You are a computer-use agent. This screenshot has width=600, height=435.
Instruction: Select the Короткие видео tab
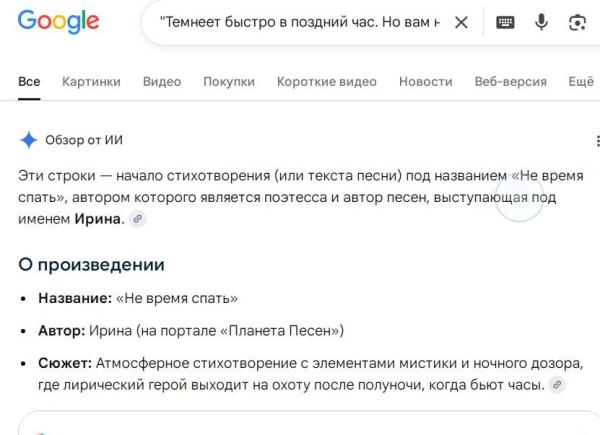point(327,81)
